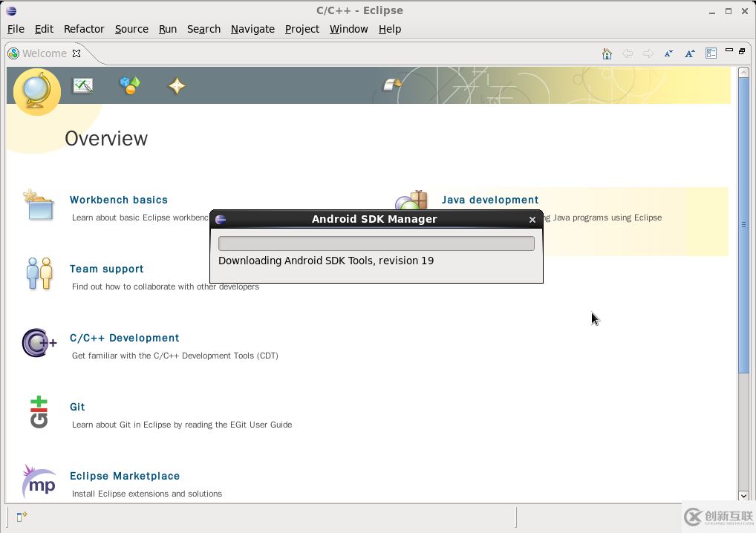Viewport: 756px width, 533px height.
Task: Click the Workbench basics folder icon
Action: click(38, 205)
